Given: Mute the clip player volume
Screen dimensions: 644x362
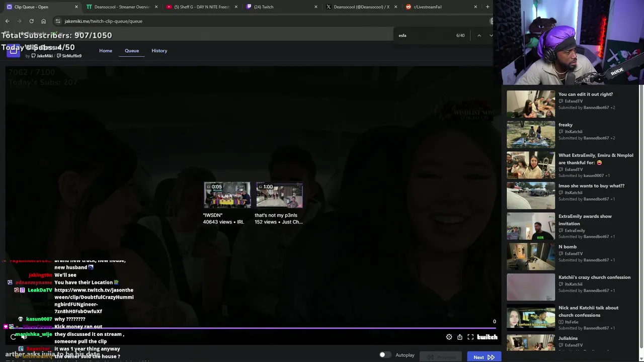Looking at the screenshot, I should (x=23, y=337).
